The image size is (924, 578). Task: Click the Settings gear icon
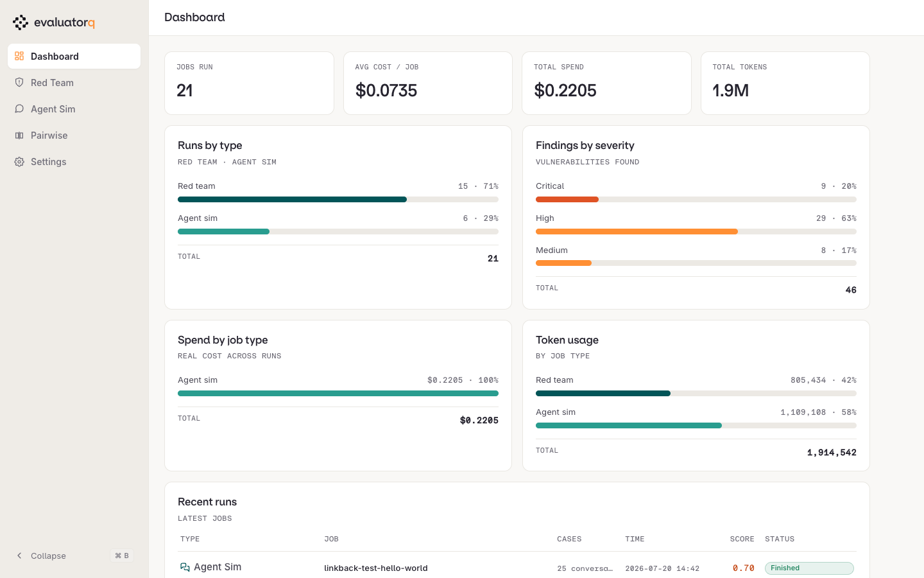click(x=19, y=162)
